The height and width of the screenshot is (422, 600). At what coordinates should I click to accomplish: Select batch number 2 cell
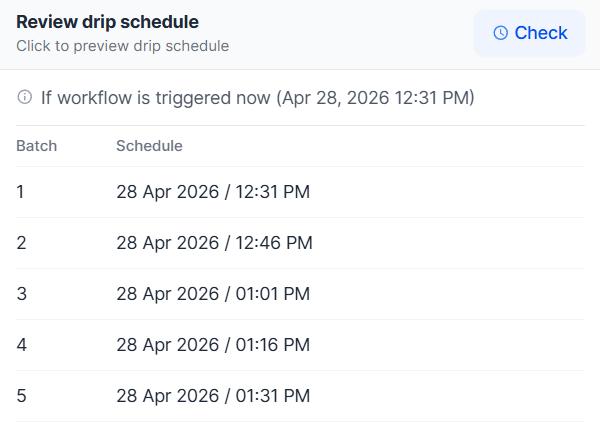[x=21, y=242]
